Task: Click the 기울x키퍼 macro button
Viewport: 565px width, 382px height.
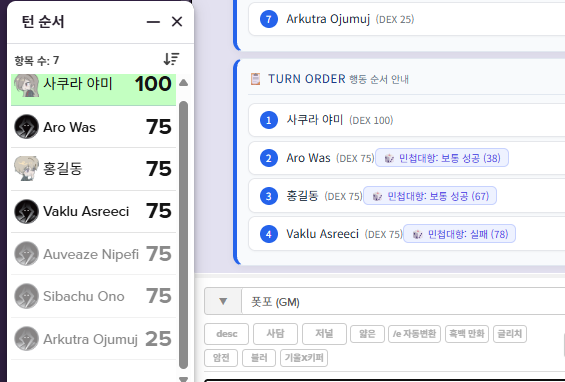Action: [x=304, y=358]
